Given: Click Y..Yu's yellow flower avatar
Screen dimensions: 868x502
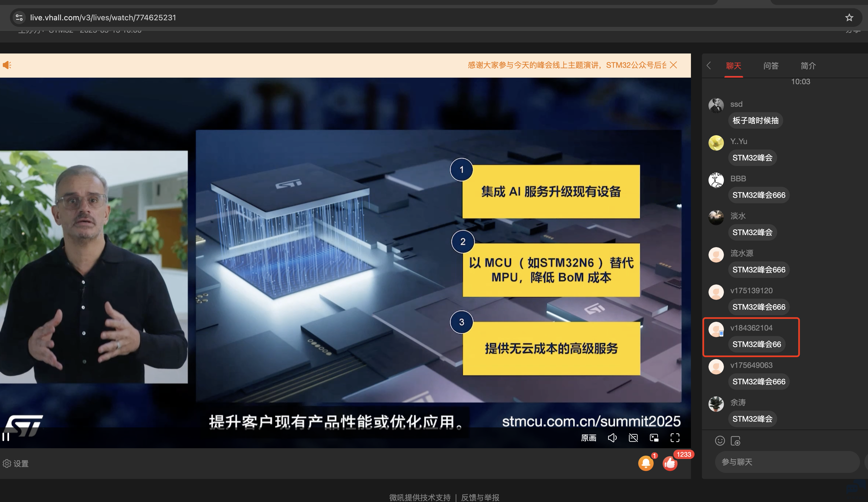Looking at the screenshot, I should pos(716,143).
